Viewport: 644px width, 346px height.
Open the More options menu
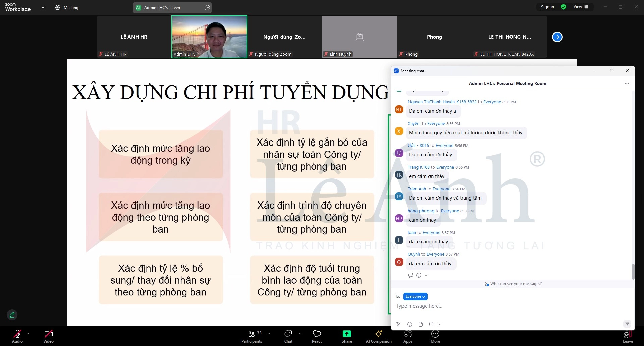click(x=435, y=336)
